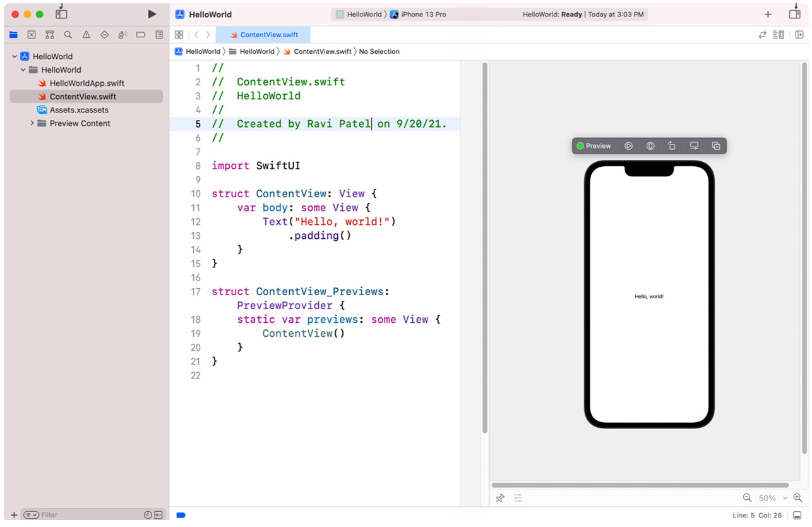Viewport: 812px width, 527px height.
Task: Open No Selection jump bar menu
Action: point(379,51)
